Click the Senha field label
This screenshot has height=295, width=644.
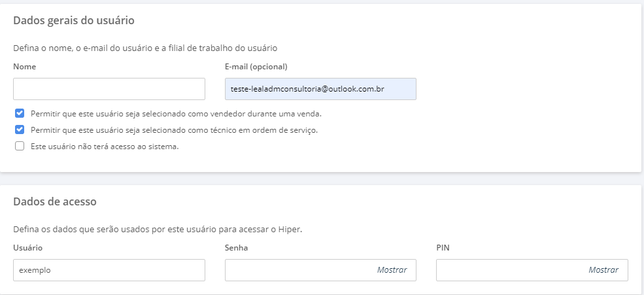click(237, 248)
